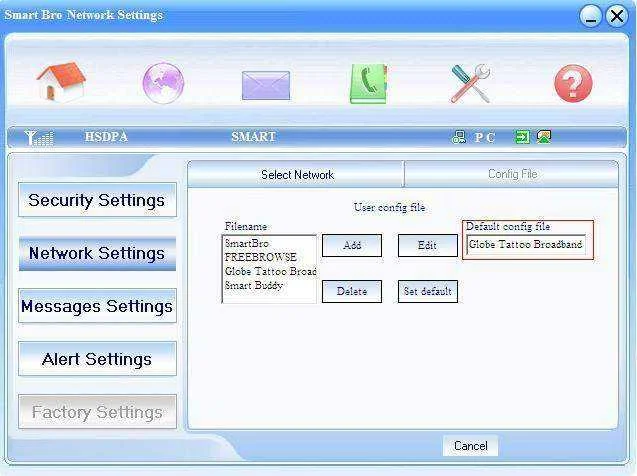Open Security Settings section
Screen dimensions: 637x476
point(97,200)
